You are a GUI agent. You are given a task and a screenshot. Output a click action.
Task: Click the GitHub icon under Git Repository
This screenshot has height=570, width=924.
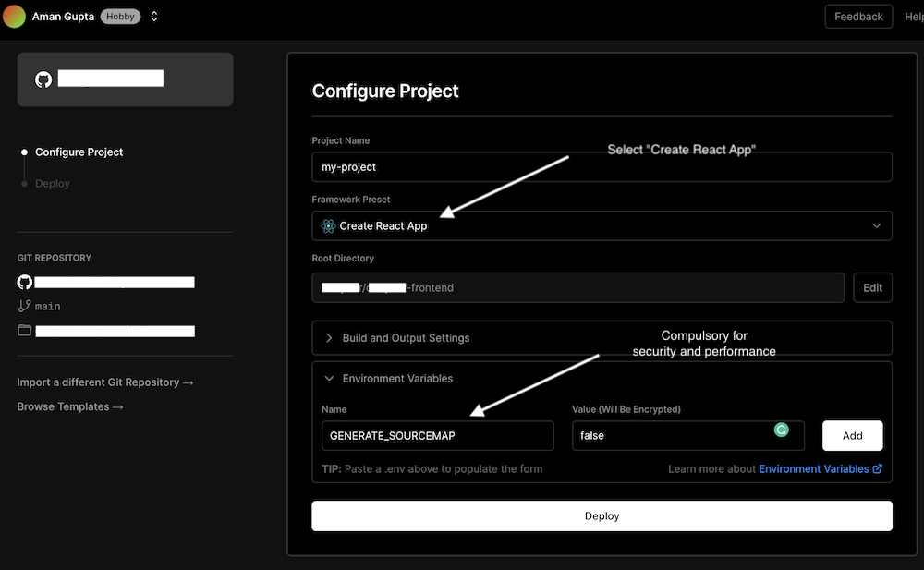pyautogui.click(x=25, y=282)
